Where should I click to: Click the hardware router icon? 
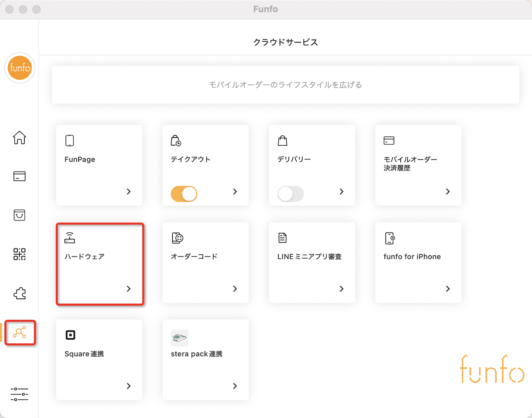click(70, 238)
